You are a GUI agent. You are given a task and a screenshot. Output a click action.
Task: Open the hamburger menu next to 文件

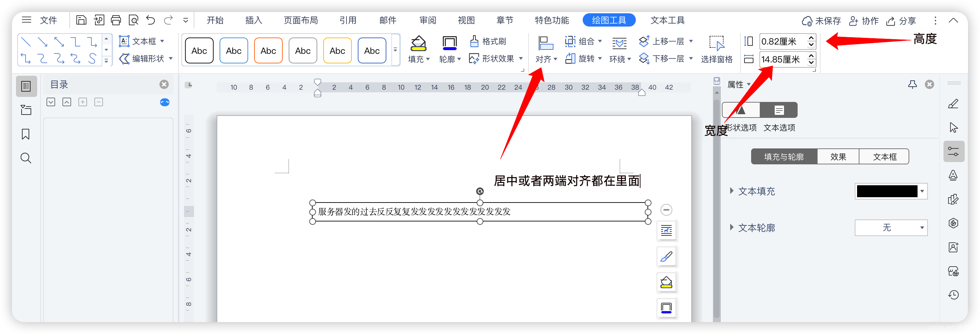[26, 20]
